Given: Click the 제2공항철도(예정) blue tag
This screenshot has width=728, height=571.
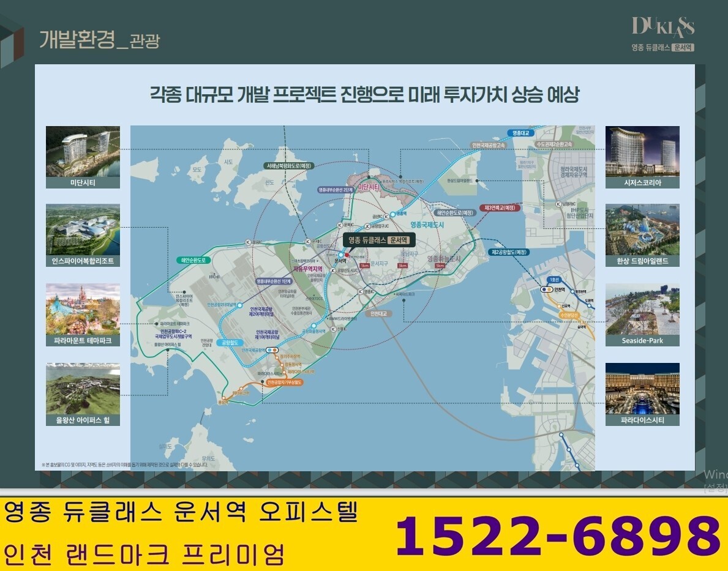Looking at the screenshot, I should click(509, 252).
